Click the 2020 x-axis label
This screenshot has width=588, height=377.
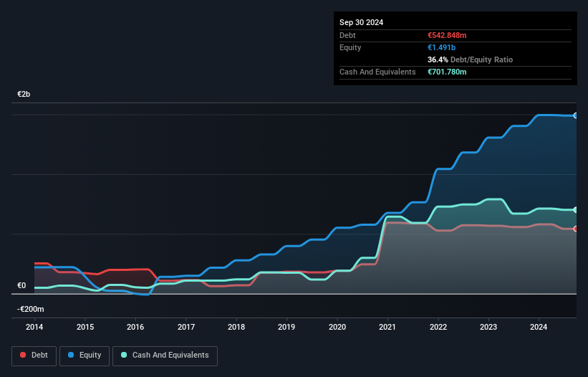click(x=337, y=327)
